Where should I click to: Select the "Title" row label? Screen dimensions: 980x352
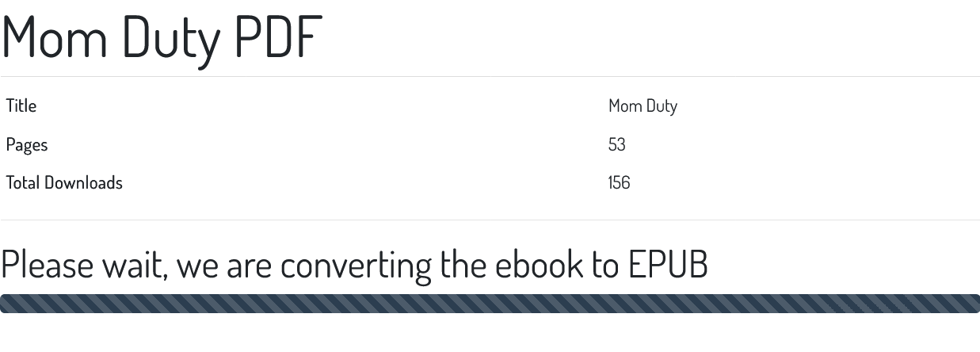[21, 105]
